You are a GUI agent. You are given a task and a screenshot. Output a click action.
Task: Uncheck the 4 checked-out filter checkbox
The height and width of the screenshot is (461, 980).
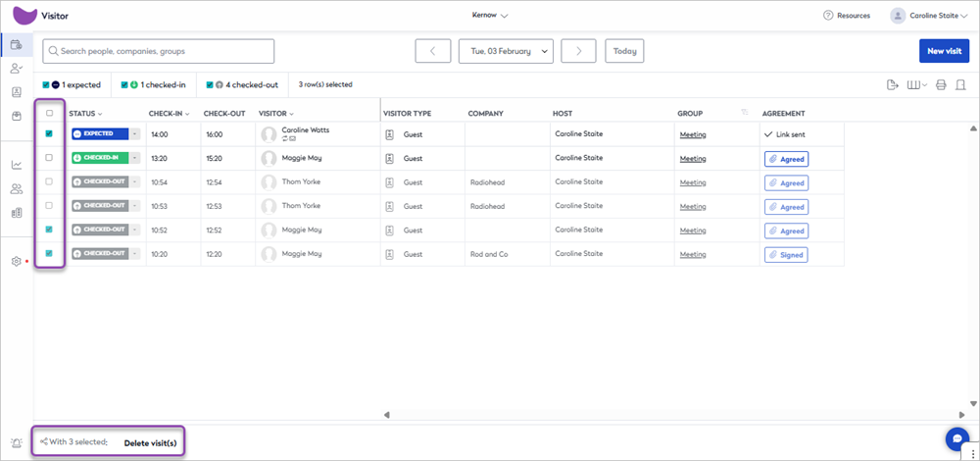[x=209, y=85]
